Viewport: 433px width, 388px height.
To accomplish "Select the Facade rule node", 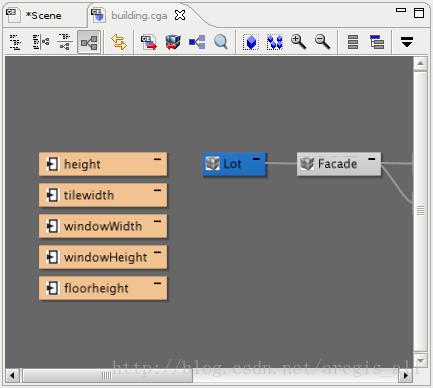I will [339, 164].
